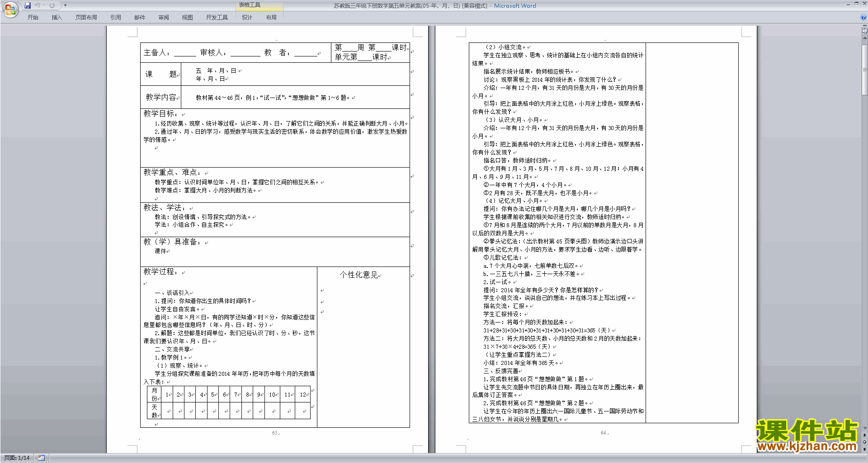
Task: Click macro recording icon in status bar
Action: 42,458
